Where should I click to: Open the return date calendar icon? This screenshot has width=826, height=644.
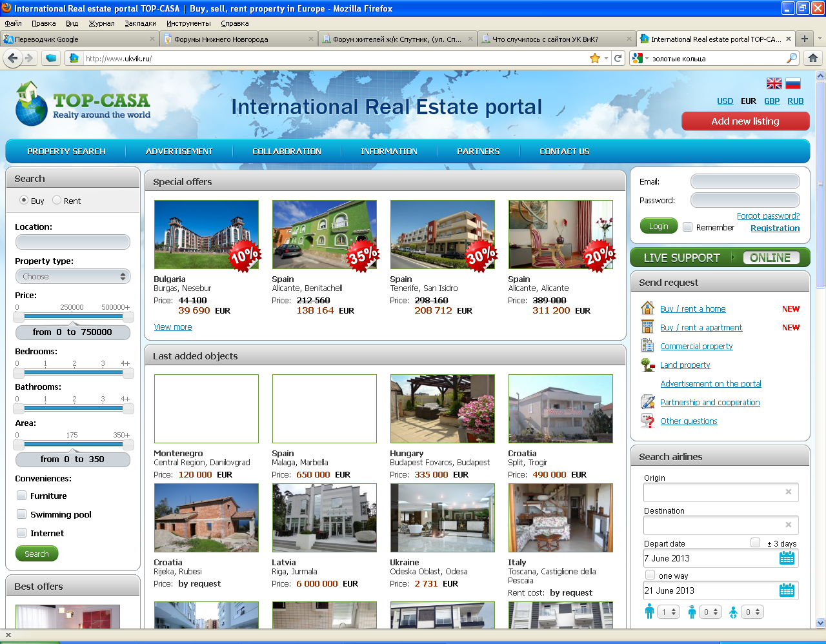pyautogui.click(x=787, y=590)
